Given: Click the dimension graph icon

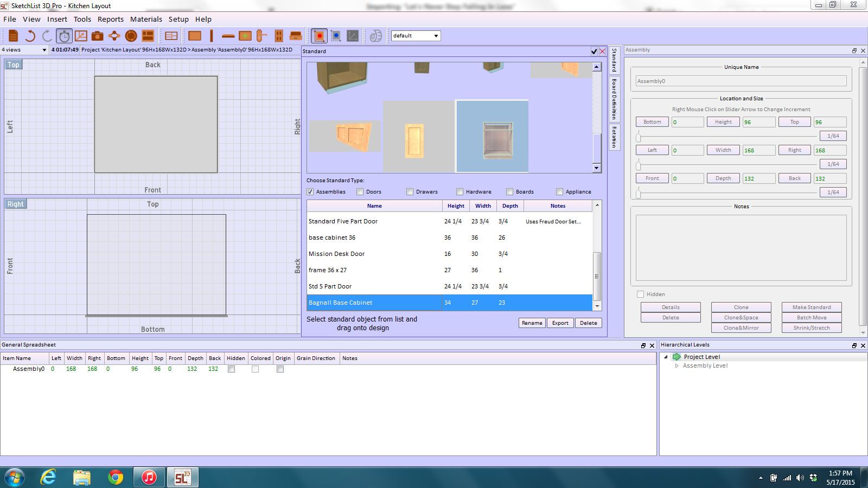Looking at the screenshot, I should click(353, 36).
